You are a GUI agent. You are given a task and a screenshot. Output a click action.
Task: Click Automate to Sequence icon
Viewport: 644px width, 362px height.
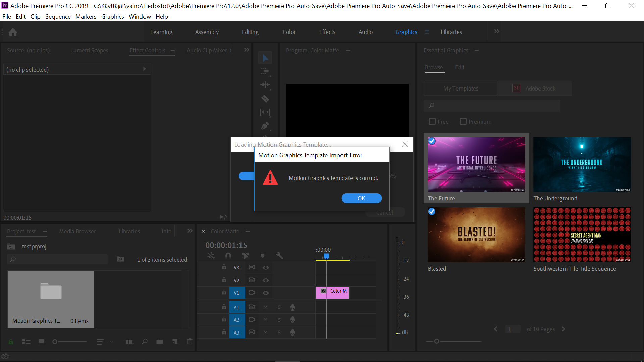pos(129,342)
